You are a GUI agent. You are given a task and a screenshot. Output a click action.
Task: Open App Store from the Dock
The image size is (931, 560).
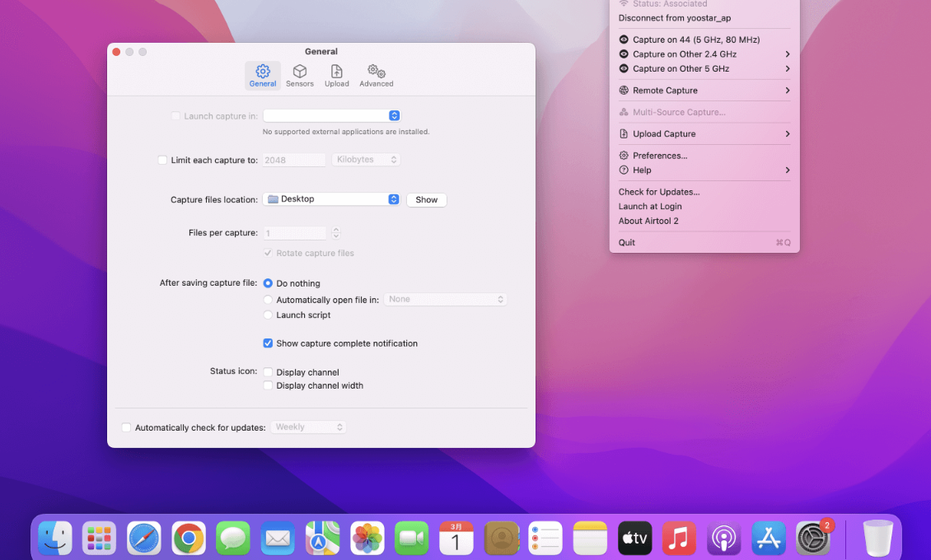[x=769, y=538]
